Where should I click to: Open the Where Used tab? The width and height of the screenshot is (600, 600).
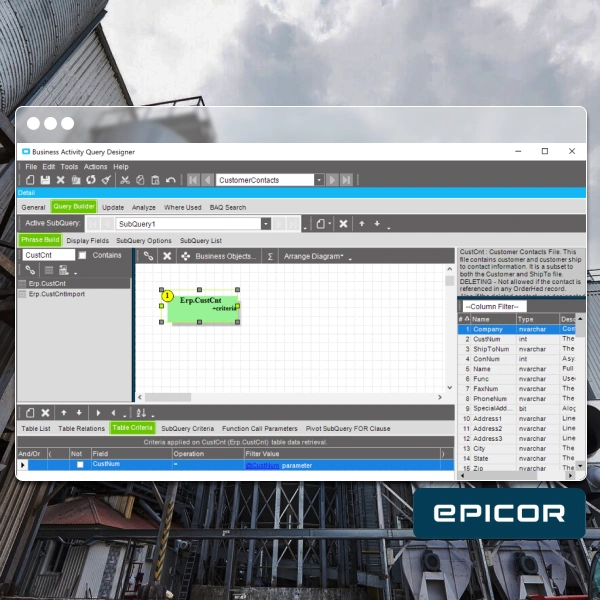pos(183,207)
